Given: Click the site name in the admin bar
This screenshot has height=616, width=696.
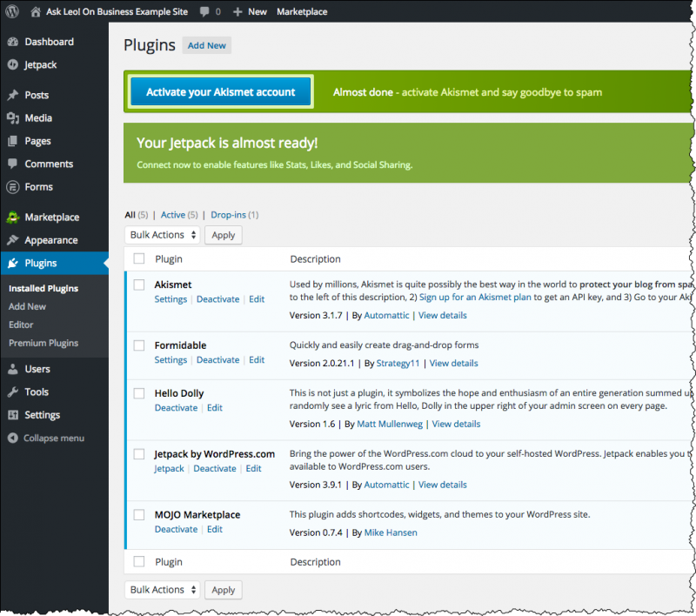Looking at the screenshot, I should coord(117,12).
